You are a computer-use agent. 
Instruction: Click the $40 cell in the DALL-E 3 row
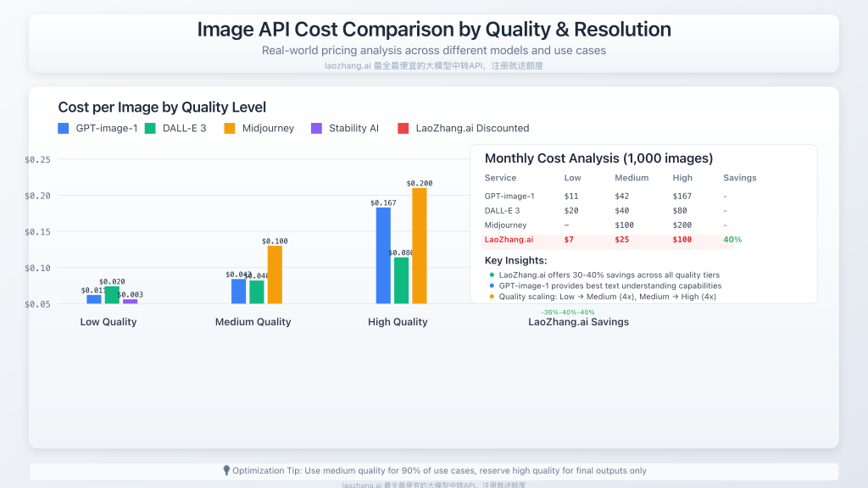[621, 210]
